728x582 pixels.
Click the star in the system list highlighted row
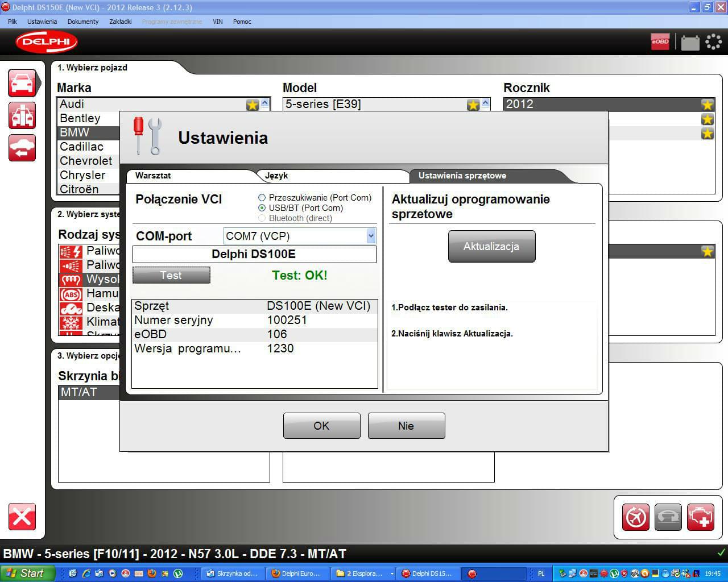(708, 251)
